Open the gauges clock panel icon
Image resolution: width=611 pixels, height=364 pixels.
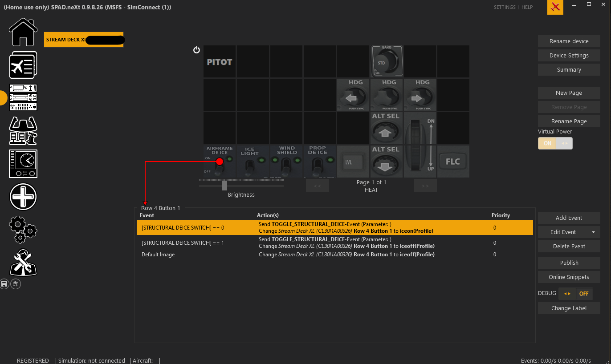[x=23, y=164]
